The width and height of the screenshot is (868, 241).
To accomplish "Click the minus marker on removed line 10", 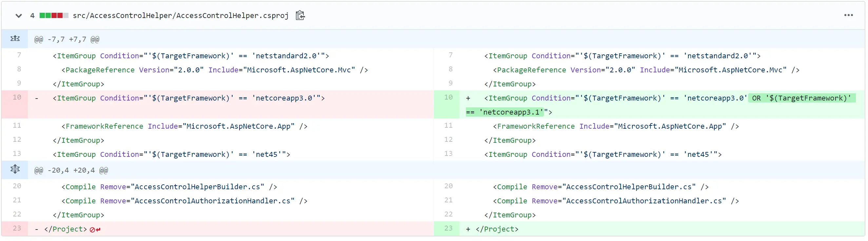I will pyautogui.click(x=36, y=99).
